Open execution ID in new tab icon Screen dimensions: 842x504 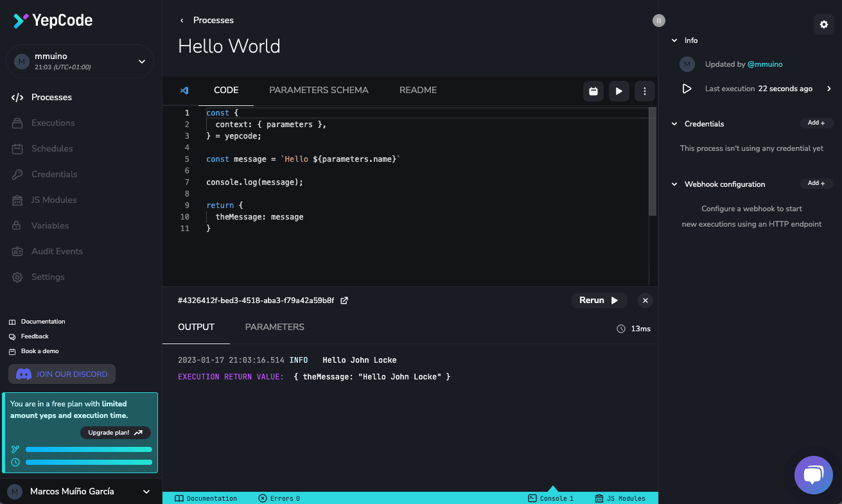point(344,300)
